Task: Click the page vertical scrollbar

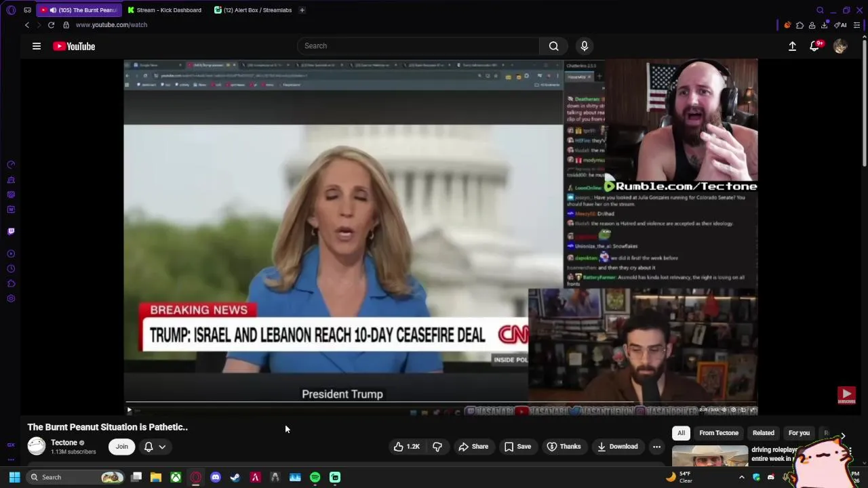Action: pos(865,102)
